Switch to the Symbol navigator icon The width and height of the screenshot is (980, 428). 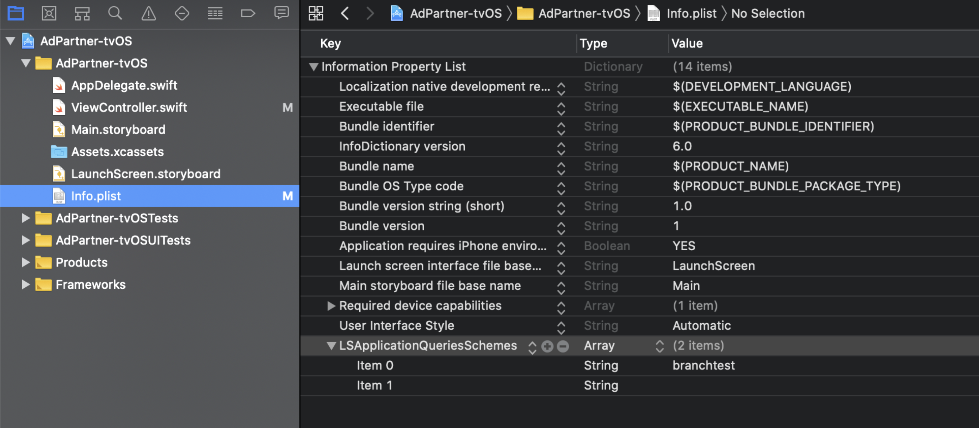coord(82,14)
